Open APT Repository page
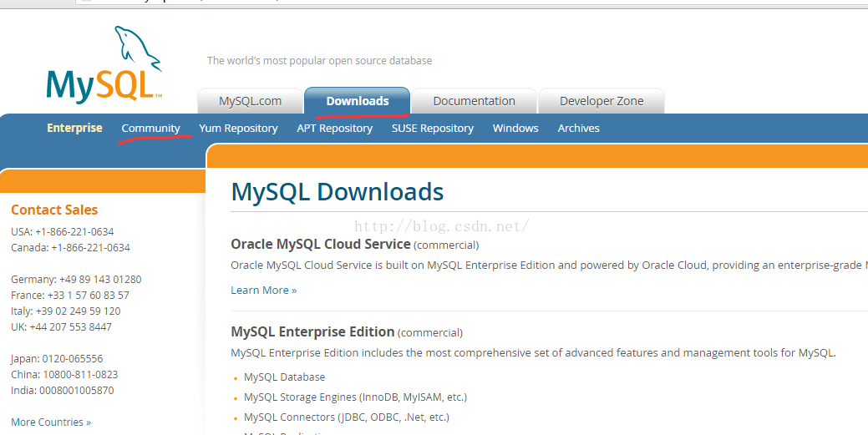This screenshot has width=868, height=435. coord(334,129)
